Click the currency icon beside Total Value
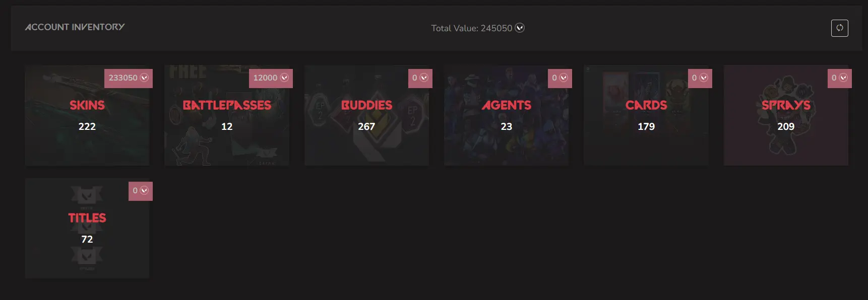Viewport: 868px width, 300px height. [520, 28]
